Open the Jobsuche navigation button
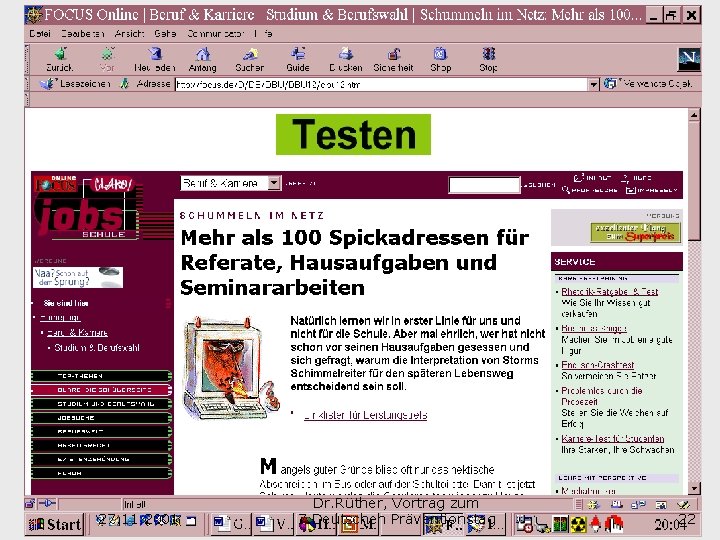720x540 pixels. point(101,418)
